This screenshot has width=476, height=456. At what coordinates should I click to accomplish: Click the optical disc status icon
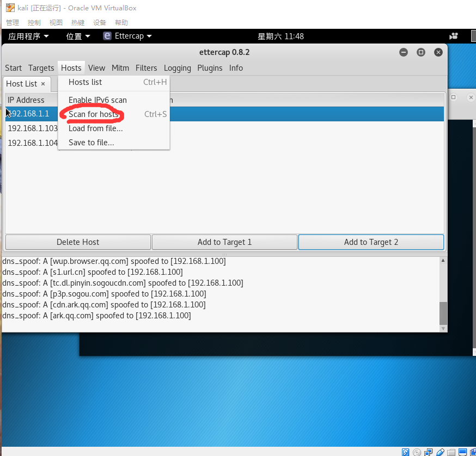point(417,452)
